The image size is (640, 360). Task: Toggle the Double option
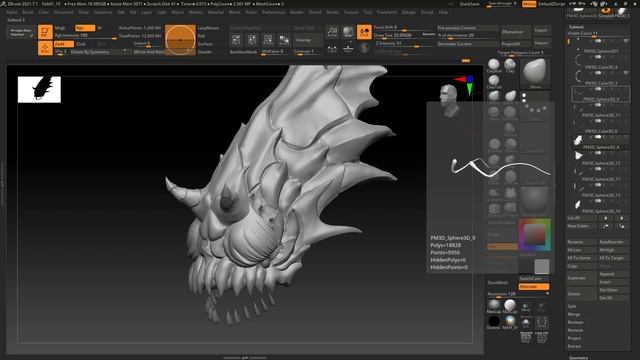tap(205, 52)
